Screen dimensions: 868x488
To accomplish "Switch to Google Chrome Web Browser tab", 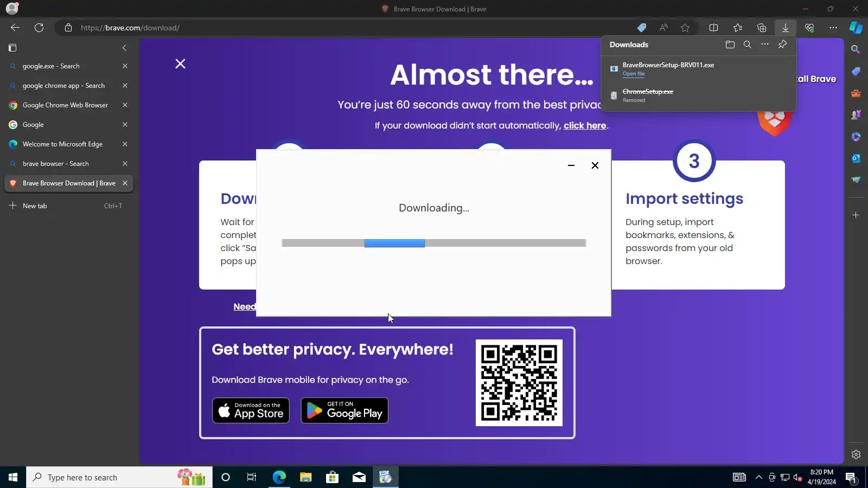I will pyautogui.click(x=68, y=105).
